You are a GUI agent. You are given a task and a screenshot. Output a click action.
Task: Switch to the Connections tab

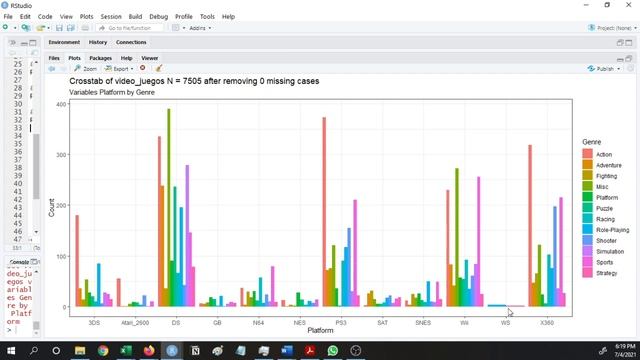coord(131,42)
